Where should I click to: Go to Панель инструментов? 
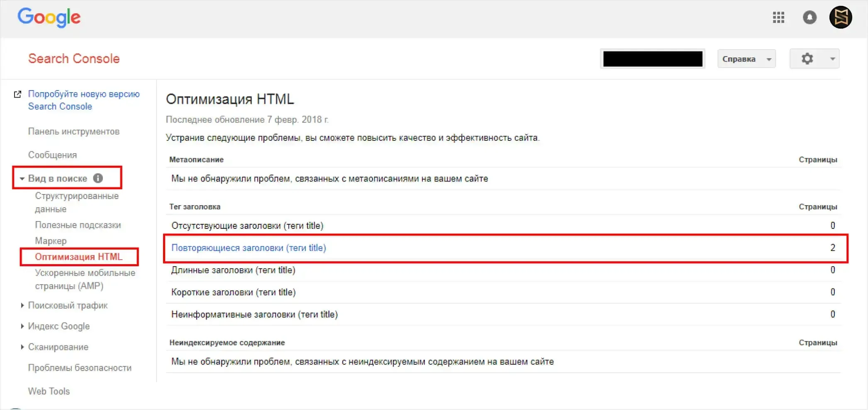point(73,132)
